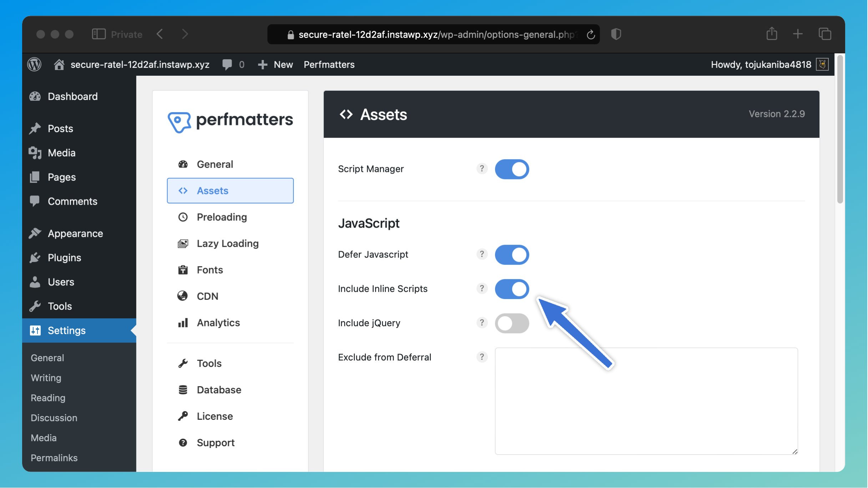Viewport: 868px width, 488px height.
Task: Open Media under Settings submenu
Action: tap(44, 438)
